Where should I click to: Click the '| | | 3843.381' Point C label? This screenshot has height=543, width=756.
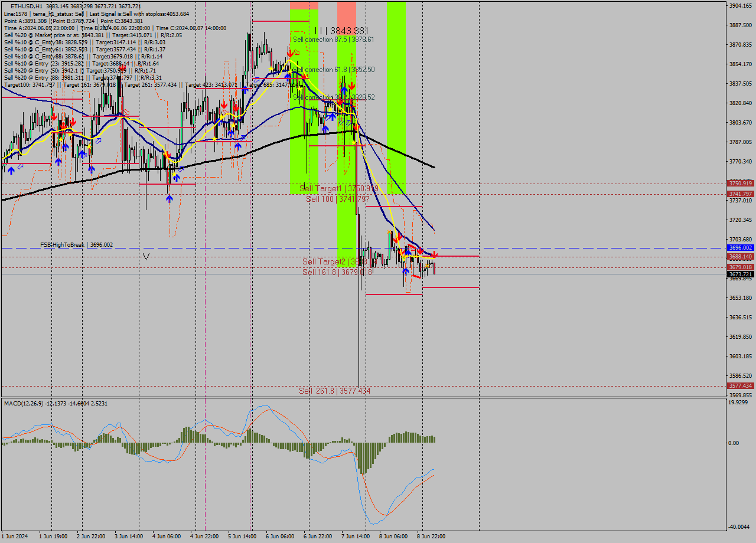tap(341, 31)
